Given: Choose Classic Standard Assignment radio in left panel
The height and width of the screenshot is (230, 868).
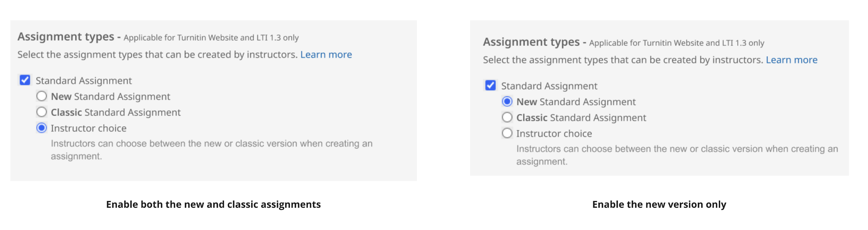Looking at the screenshot, I should (x=41, y=112).
